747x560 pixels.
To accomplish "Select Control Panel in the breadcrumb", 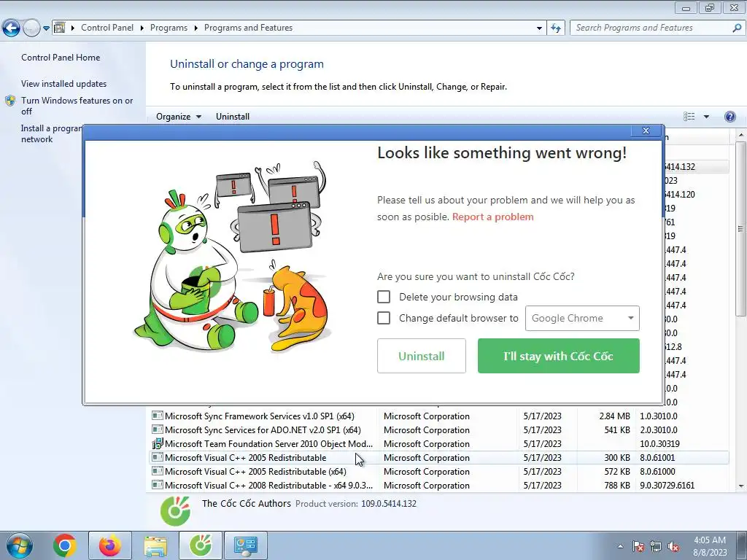I will tap(107, 28).
